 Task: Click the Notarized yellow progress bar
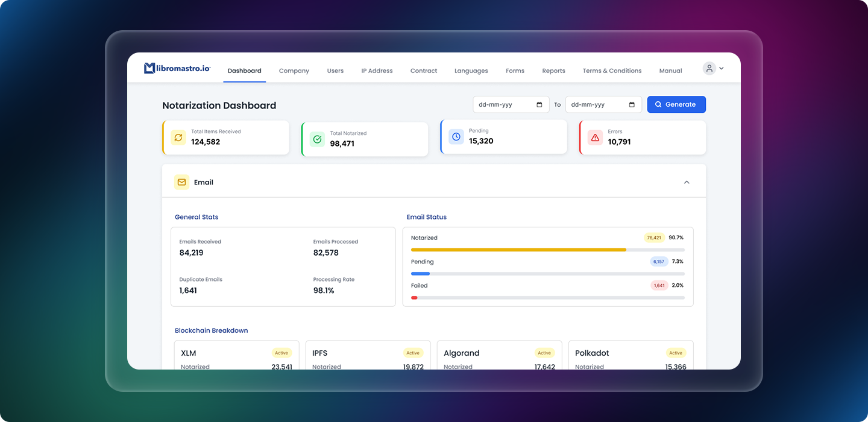518,250
